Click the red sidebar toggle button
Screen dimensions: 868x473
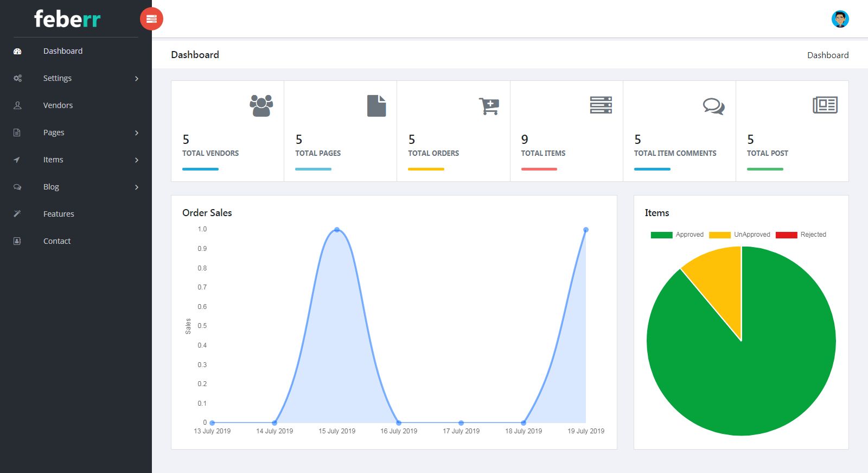coord(151,19)
